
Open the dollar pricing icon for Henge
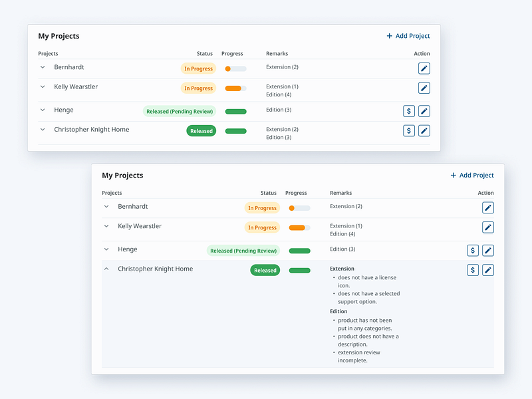click(x=409, y=111)
